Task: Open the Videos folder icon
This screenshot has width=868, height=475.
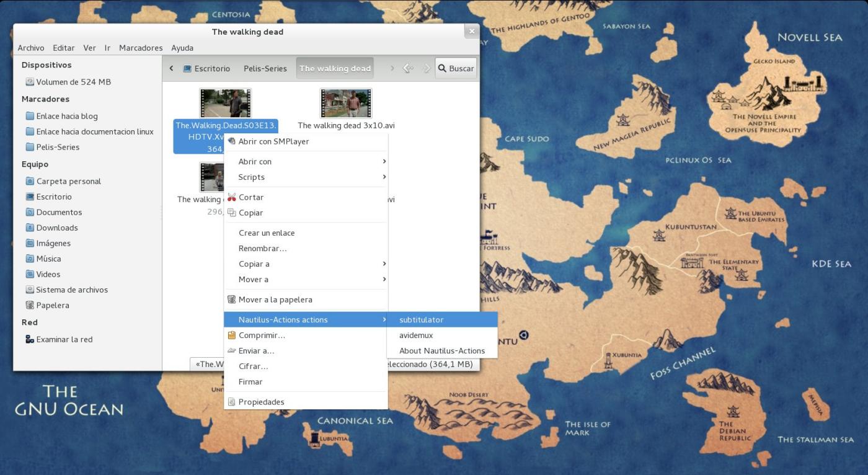Action: (30, 274)
